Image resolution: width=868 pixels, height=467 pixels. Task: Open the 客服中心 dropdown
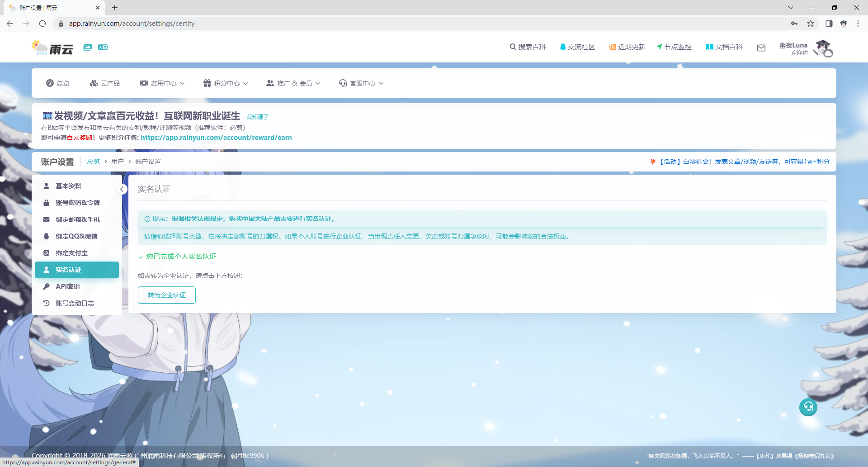(361, 83)
